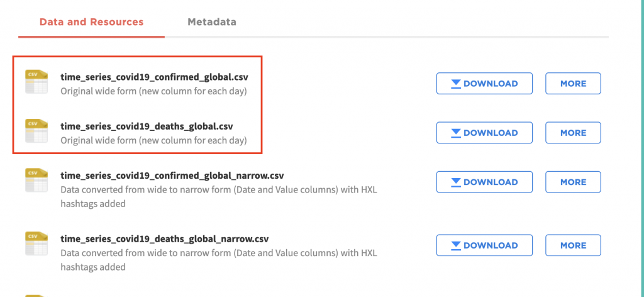
Task: Click partially visible CSV icon at list bottom
Action: pyautogui.click(x=36, y=295)
